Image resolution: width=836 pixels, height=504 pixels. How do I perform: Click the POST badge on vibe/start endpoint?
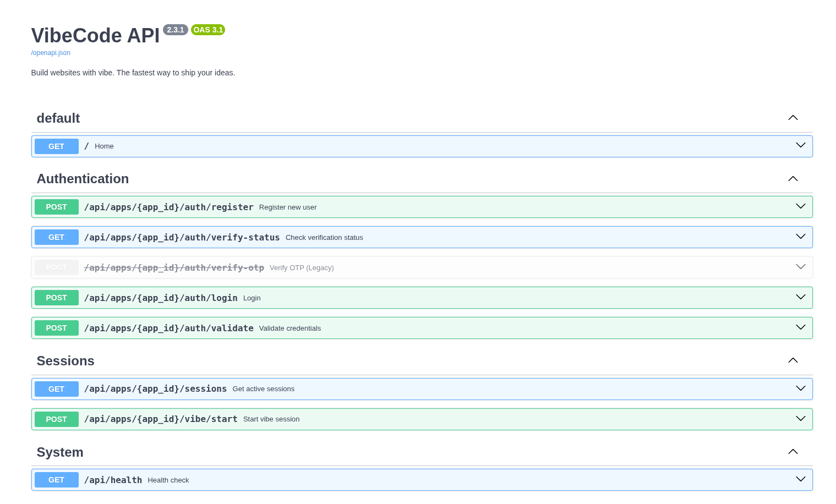tap(56, 419)
